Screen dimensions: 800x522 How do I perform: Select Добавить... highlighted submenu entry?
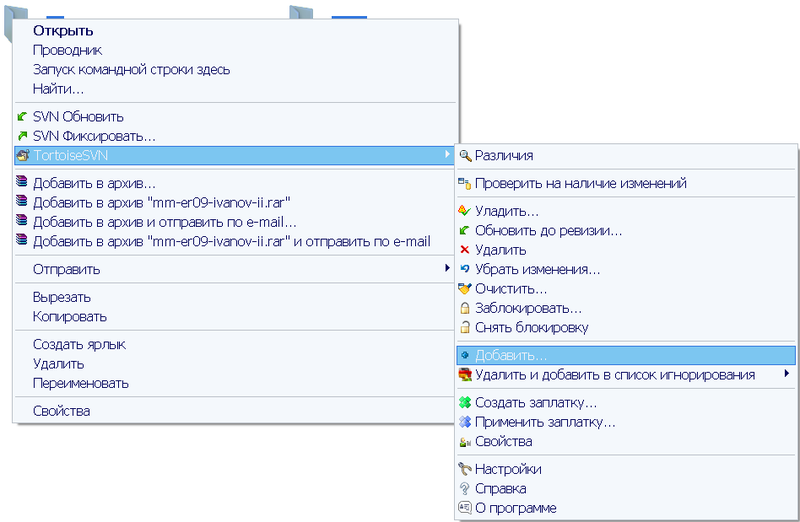click(510, 355)
